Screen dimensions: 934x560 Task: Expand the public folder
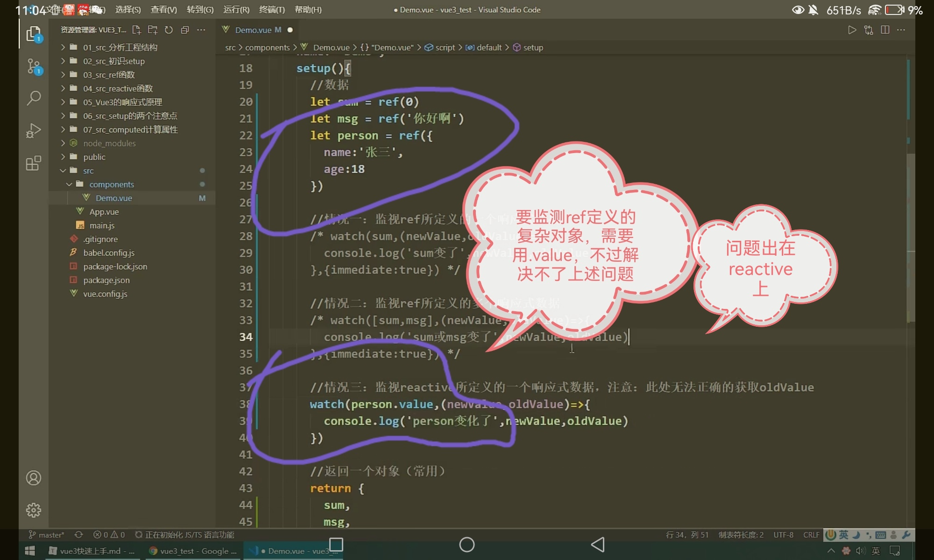click(x=94, y=157)
